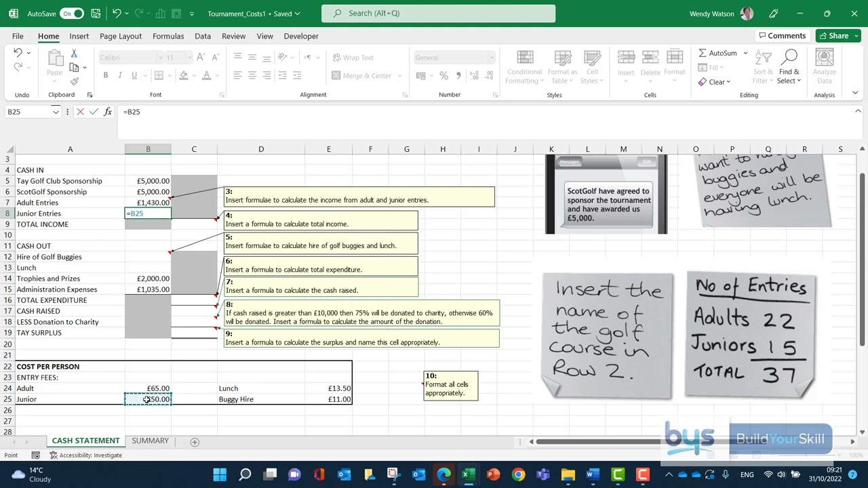Open Sort & Filter menu
The image size is (868, 488).
(763, 67)
